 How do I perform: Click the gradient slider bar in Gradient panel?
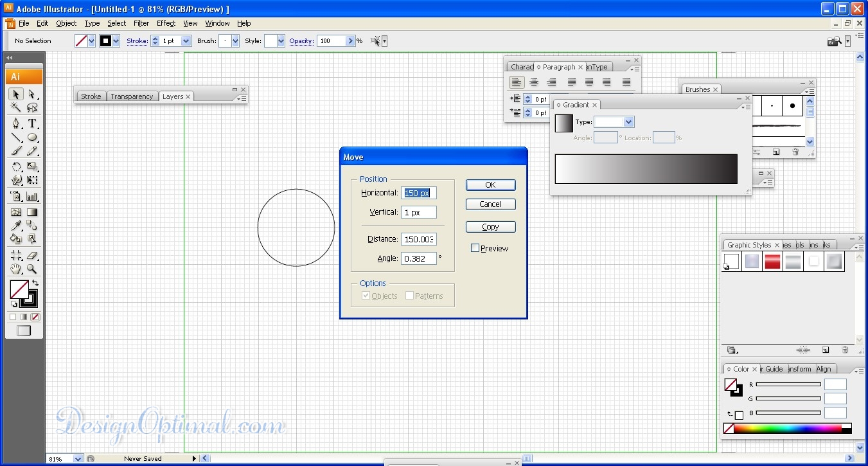pyautogui.click(x=646, y=169)
